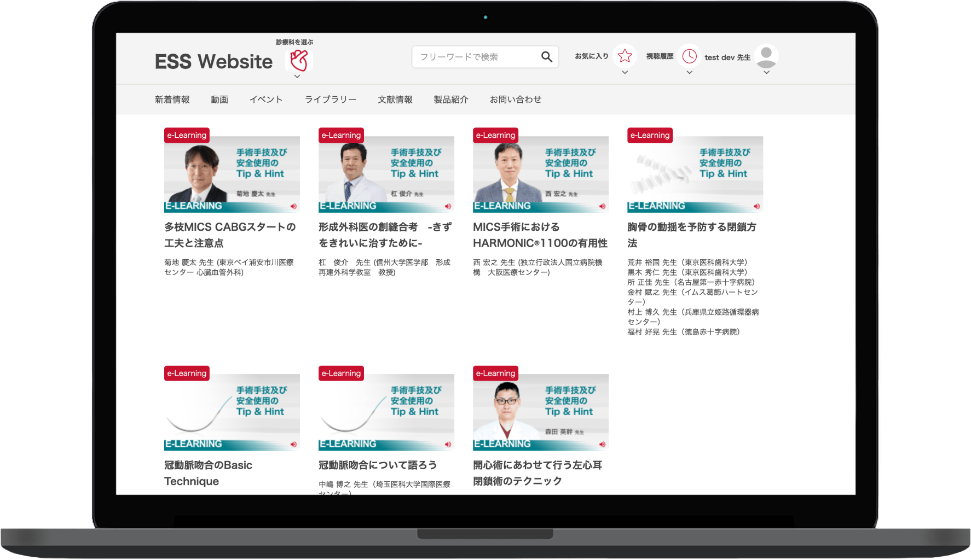Expand the chevron below the heart icon

click(297, 77)
